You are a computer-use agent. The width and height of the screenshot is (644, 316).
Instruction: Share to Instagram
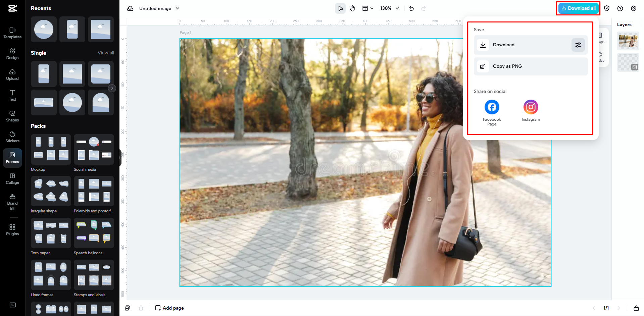tap(531, 111)
